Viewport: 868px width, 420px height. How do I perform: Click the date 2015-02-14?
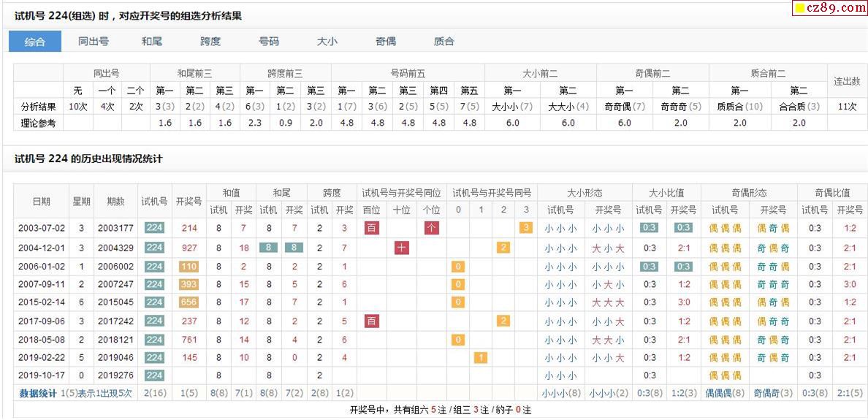[x=42, y=302]
